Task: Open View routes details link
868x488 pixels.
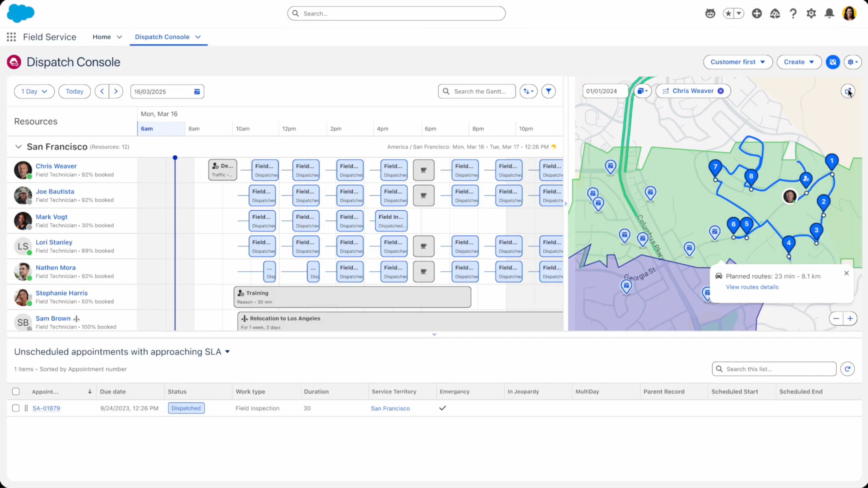Action: pos(752,287)
